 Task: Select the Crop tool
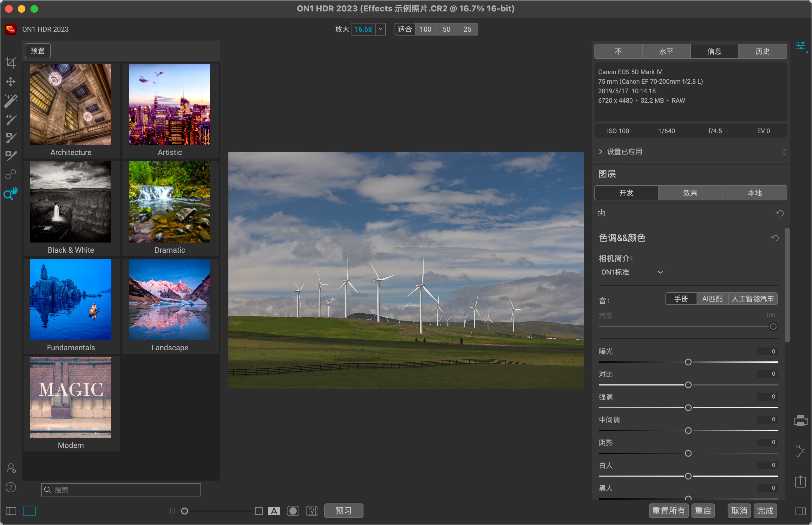(10, 62)
